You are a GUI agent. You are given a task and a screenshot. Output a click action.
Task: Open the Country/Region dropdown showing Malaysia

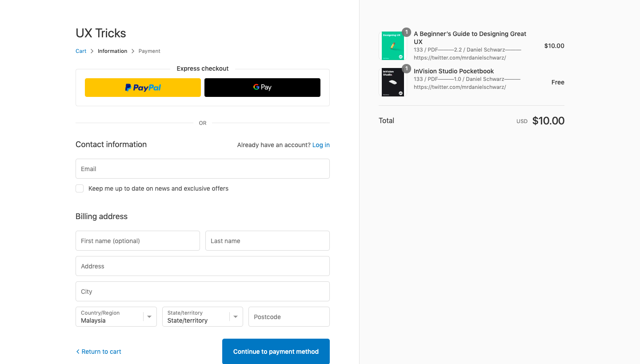116,317
